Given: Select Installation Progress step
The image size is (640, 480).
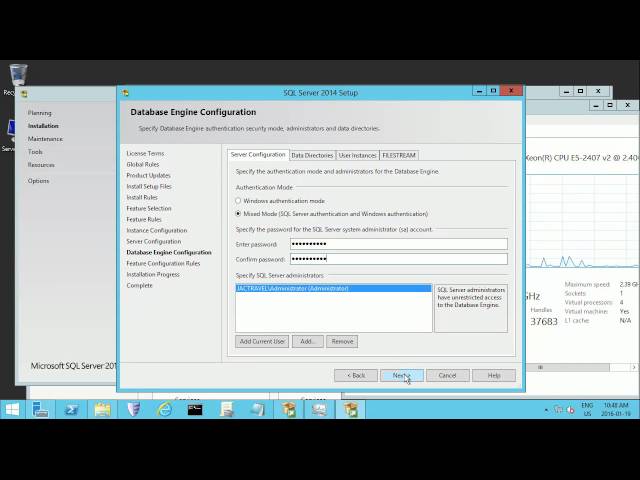Looking at the screenshot, I should 153,275.
